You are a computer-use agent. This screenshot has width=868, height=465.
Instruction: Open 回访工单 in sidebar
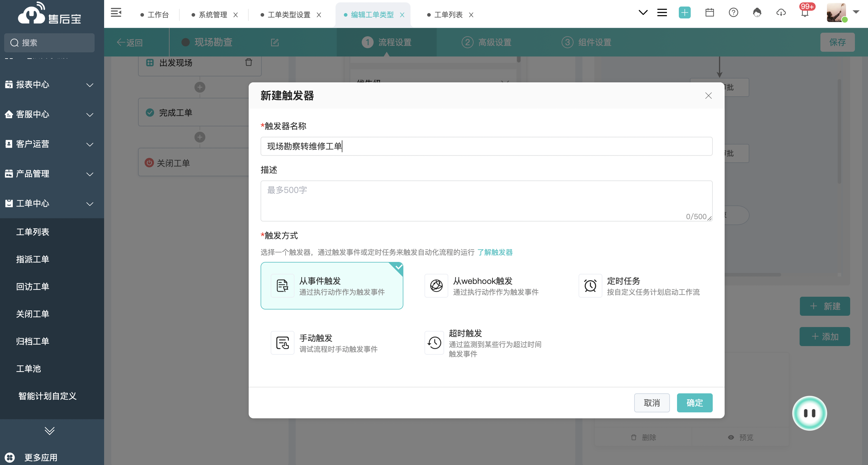(33, 287)
